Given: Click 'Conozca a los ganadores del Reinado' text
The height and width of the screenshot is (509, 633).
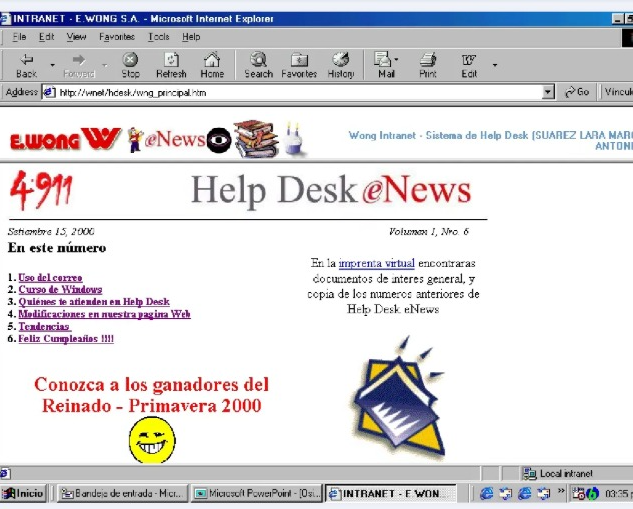Looking at the screenshot, I should [151, 395].
